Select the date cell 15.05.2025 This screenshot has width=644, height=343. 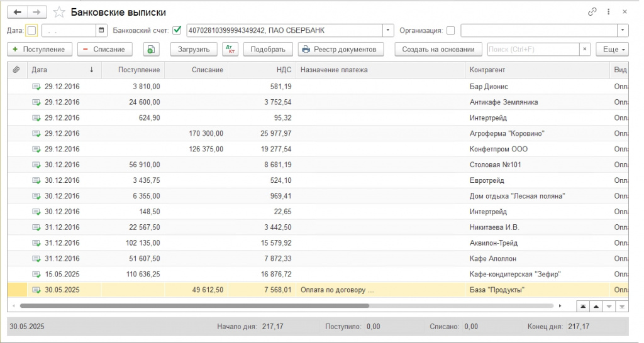pyautogui.click(x=64, y=274)
